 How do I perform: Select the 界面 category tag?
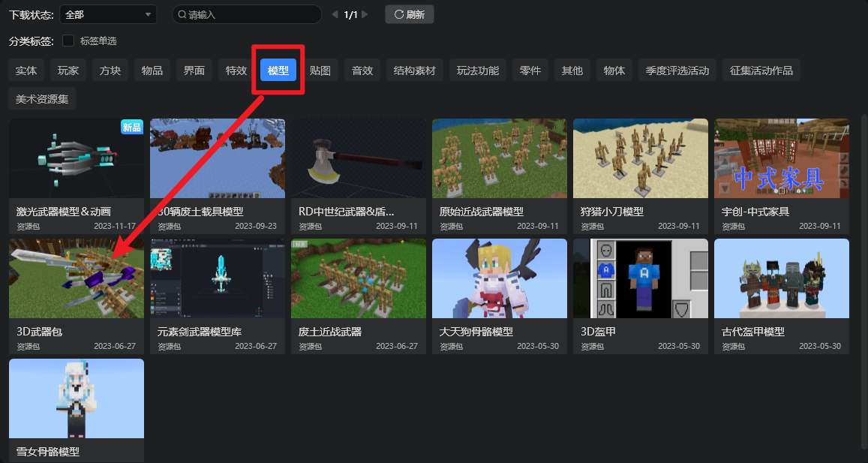194,71
